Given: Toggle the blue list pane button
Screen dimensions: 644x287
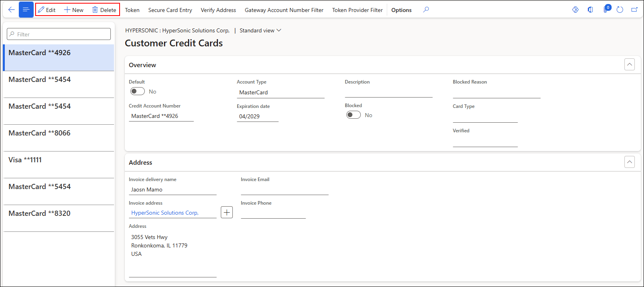Looking at the screenshot, I should click(x=26, y=10).
